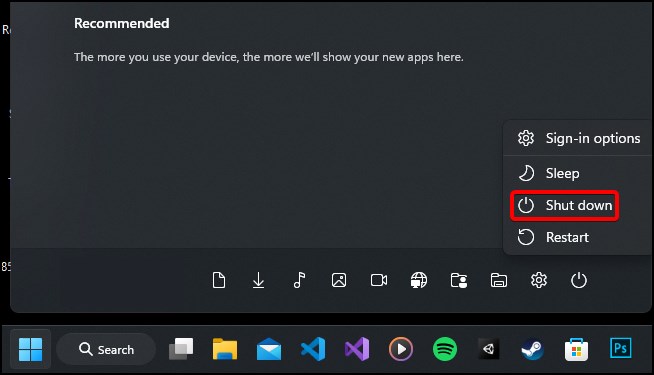Image resolution: width=654 pixels, height=375 pixels.
Task: Open Personal folder icon in Start menu
Action: [459, 280]
